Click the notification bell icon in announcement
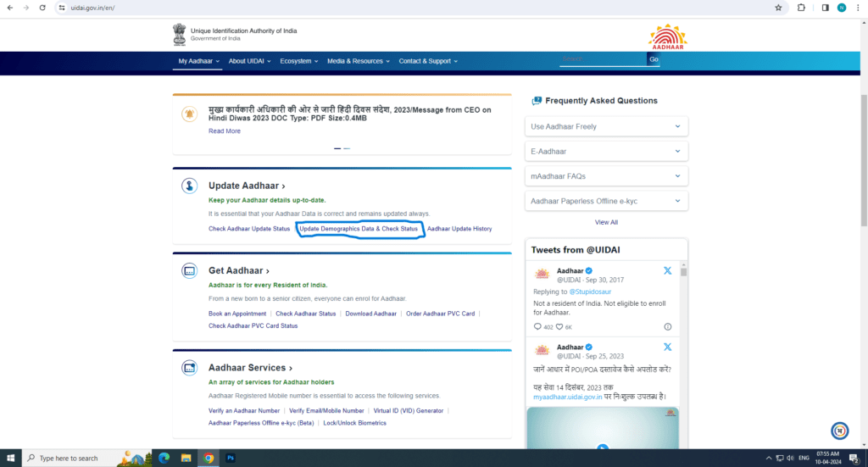This screenshot has height=467, width=868. (189, 114)
